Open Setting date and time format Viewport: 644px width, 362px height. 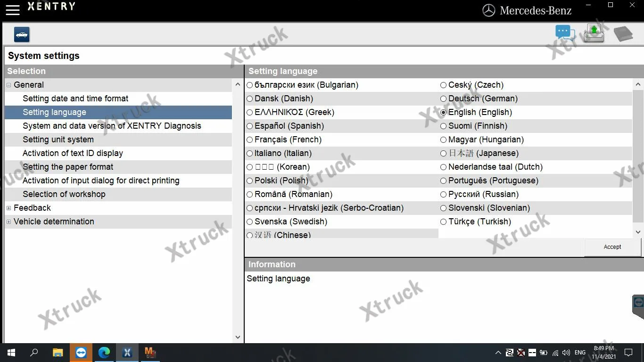click(118, 99)
